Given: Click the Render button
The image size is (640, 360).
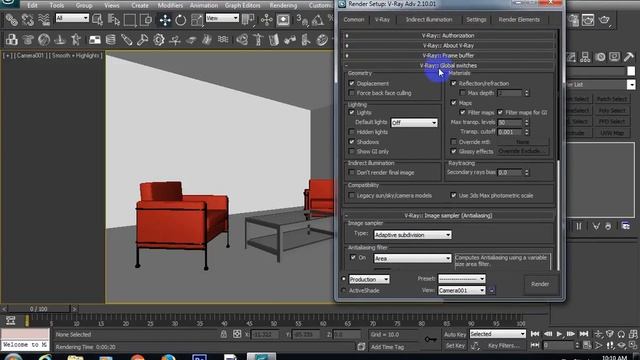Looking at the screenshot, I should pos(540,284).
